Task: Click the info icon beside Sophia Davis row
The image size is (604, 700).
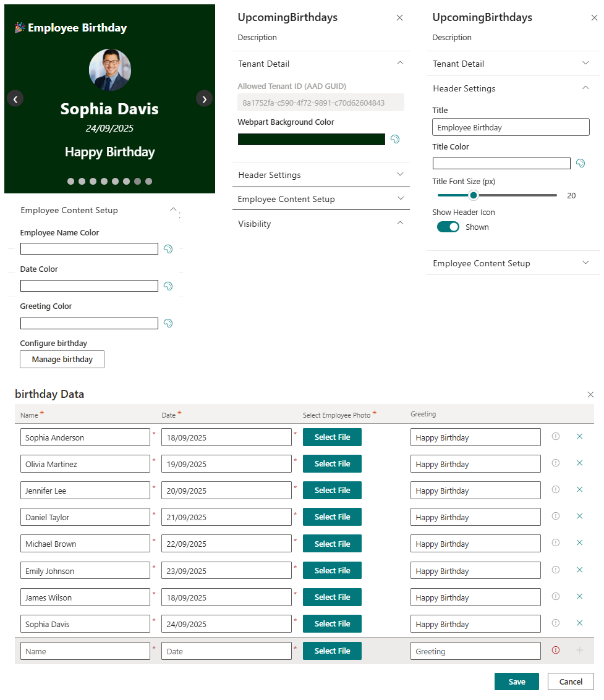Action: [x=555, y=623]
